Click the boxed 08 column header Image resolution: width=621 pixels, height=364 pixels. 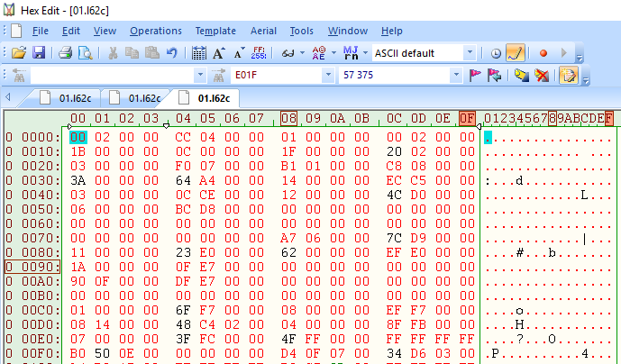[x=288, y=118]
